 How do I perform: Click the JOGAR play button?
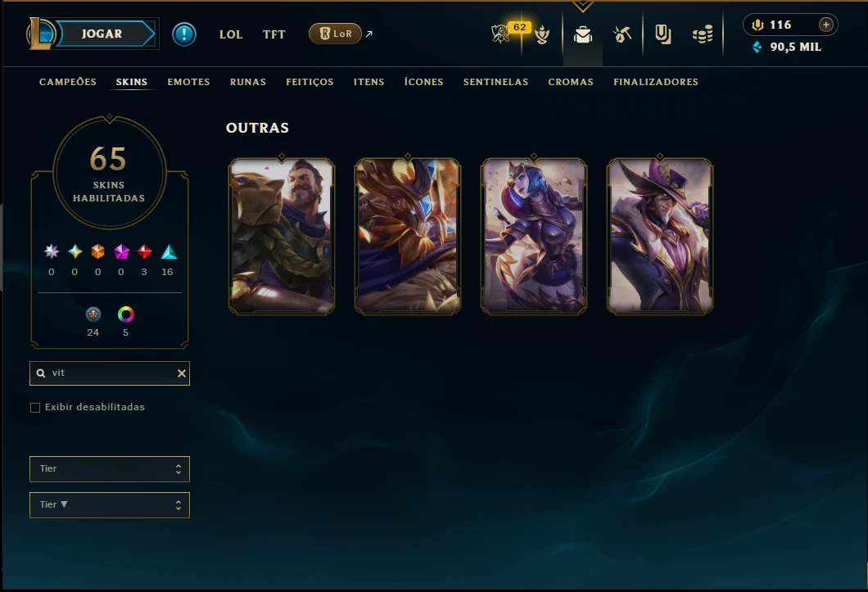coord(102,34)
